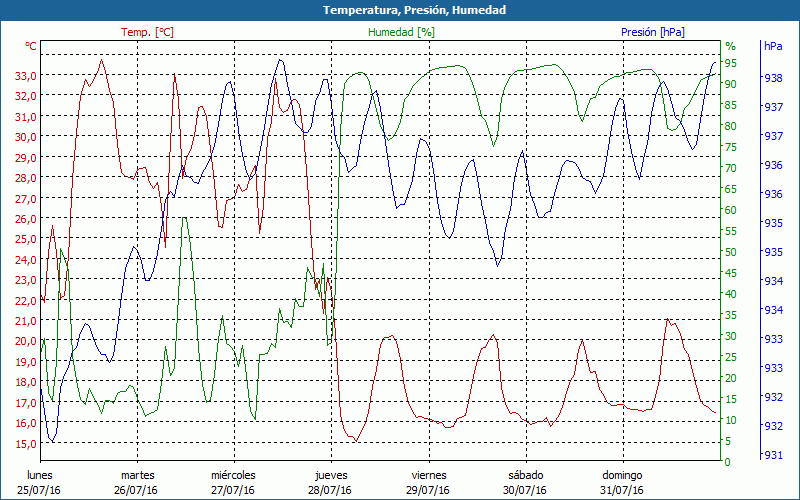The image size is (800, 500).
Task: Choose the "miércoles 27/07/16" date label
Action: 233,482
